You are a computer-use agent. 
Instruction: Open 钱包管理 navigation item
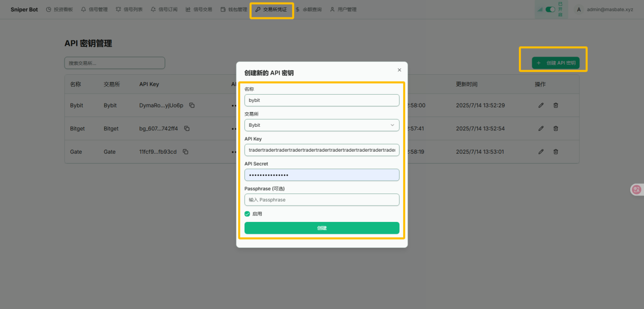[234, 9]
